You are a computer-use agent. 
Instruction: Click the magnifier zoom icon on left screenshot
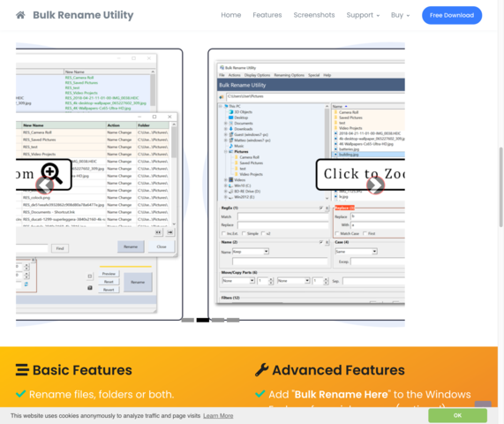(51, 173)
